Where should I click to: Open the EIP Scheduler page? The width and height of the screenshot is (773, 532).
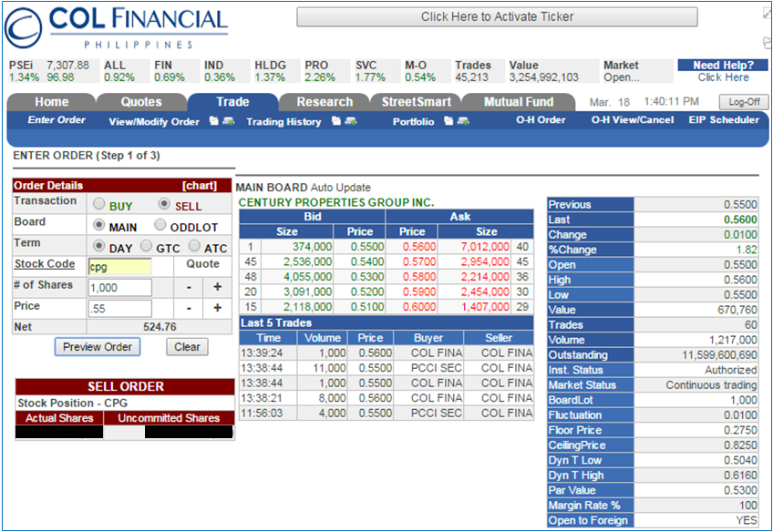(x=724, y=119)
